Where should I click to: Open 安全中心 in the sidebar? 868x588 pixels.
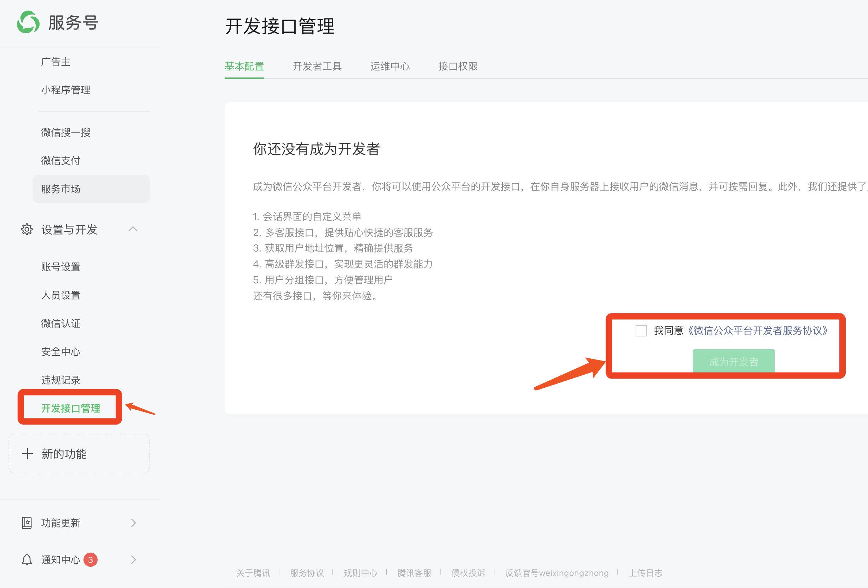(61, 352)
